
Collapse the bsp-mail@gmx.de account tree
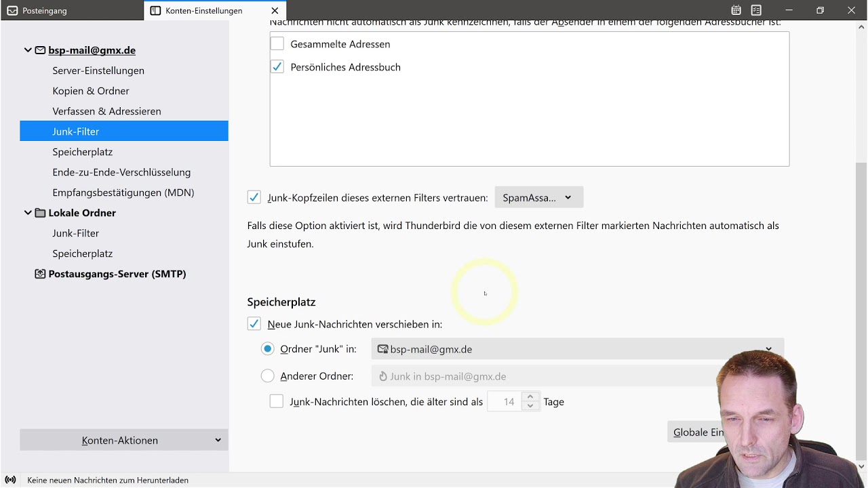coord(28,50)
